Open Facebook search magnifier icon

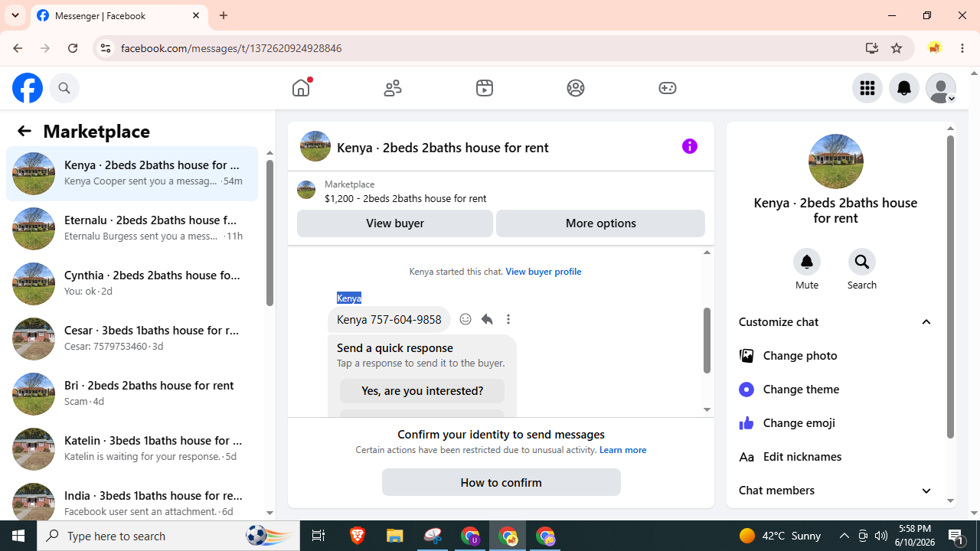click(x=64, y=88)
